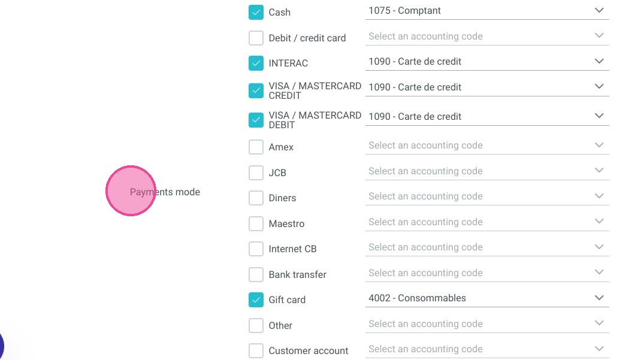Tick the Amex checkbox
Image resolution: width=644 pixels, height=360 pixels.
[256, 147]
